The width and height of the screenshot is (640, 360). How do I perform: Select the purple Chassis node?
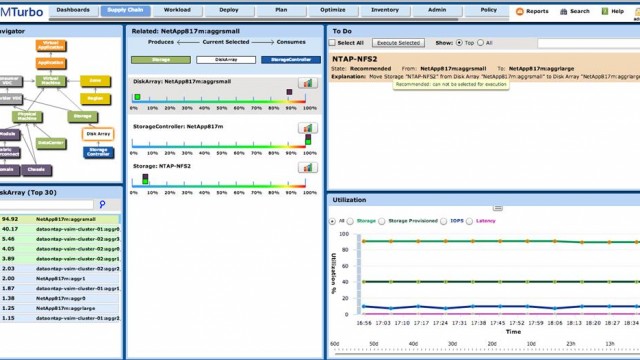(x=36, y=169)
